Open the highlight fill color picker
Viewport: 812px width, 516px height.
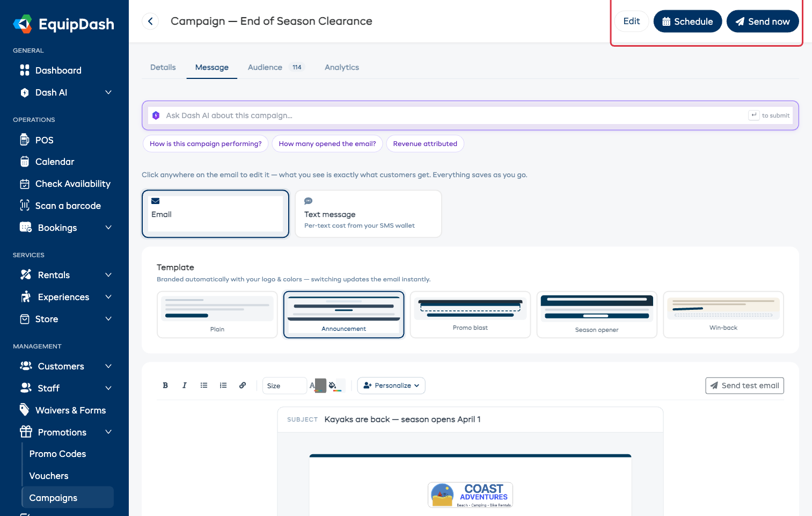pos(336,386)
